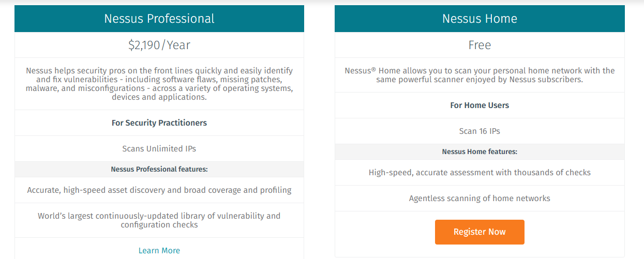Click the Nessus Professional features heading

pyautogui.click(x=159, y=169)
